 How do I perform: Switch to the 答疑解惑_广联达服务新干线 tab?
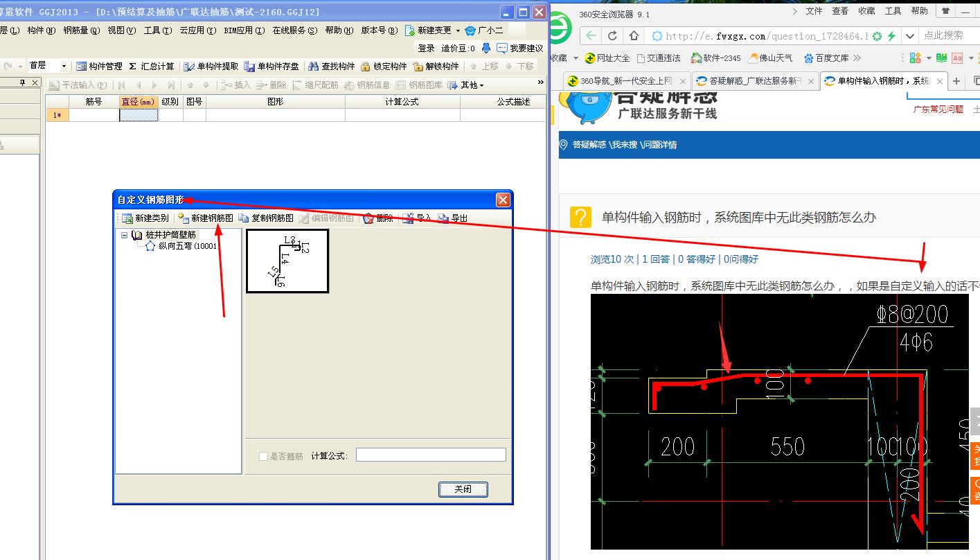(754, 81)
